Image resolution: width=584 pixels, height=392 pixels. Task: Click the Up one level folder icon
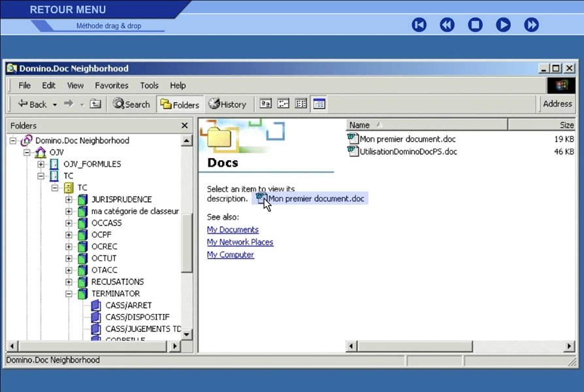click(x=96, y=104)
